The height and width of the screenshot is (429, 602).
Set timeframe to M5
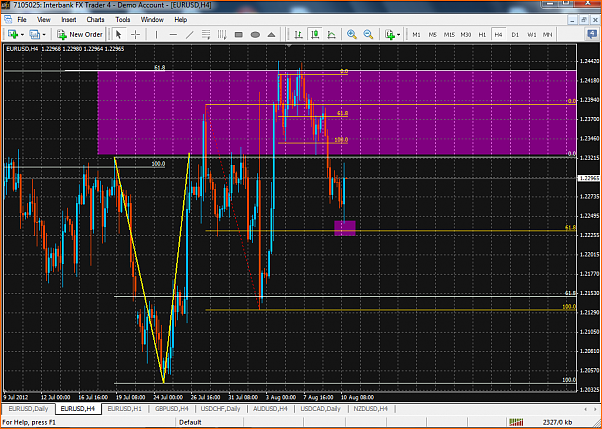(x=433, y=35)
